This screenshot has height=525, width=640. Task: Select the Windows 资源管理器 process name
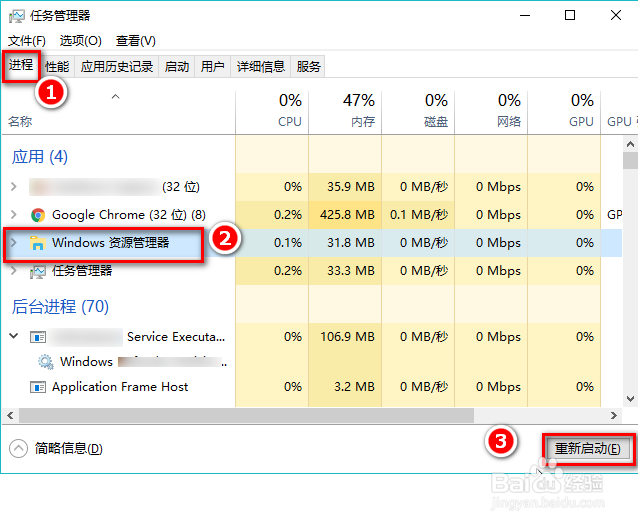pyautogui.click(x=111, y=243)
